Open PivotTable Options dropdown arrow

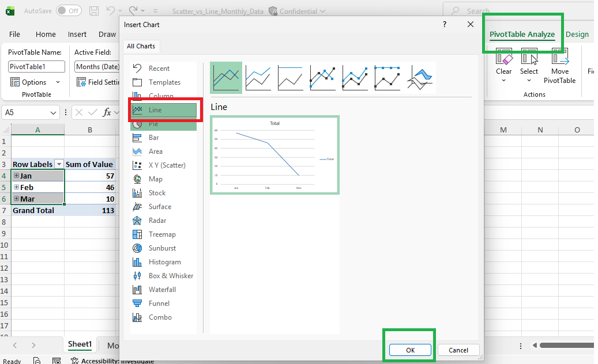(58, 82)
